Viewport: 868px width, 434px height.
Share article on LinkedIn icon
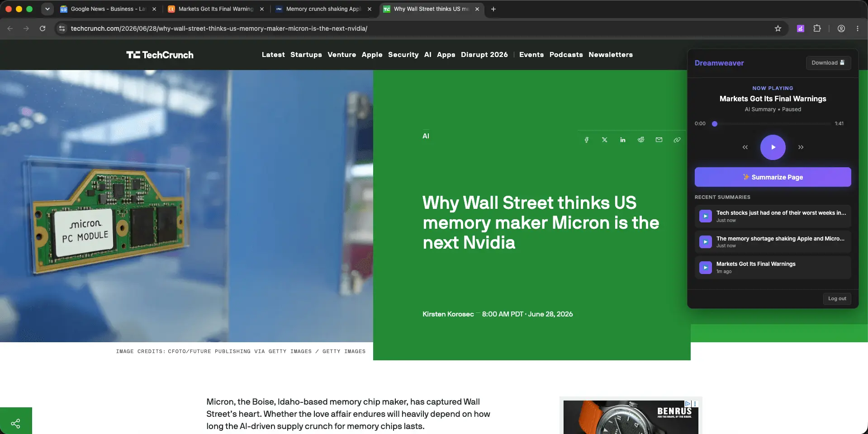coord(623,140)
